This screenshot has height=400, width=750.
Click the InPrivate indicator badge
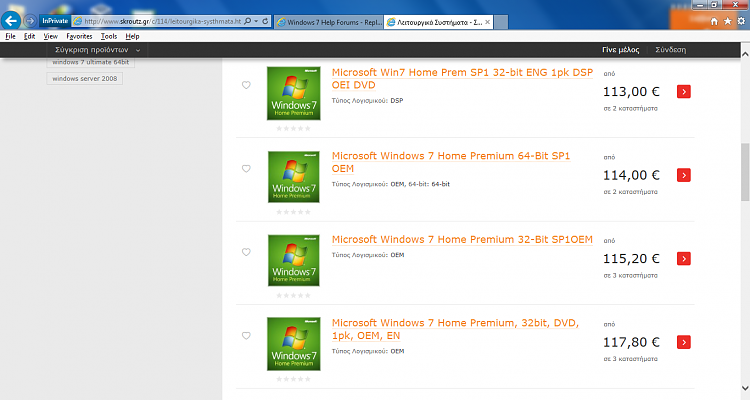pos(55,21)
